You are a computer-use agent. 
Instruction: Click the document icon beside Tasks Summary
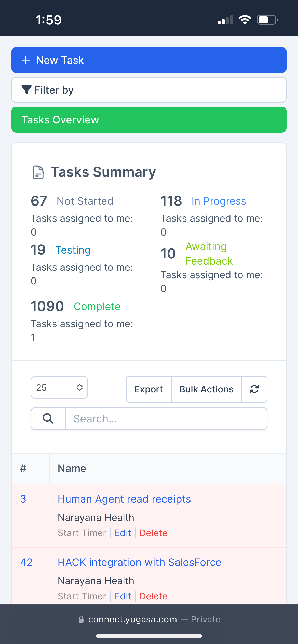click(38, 172)
